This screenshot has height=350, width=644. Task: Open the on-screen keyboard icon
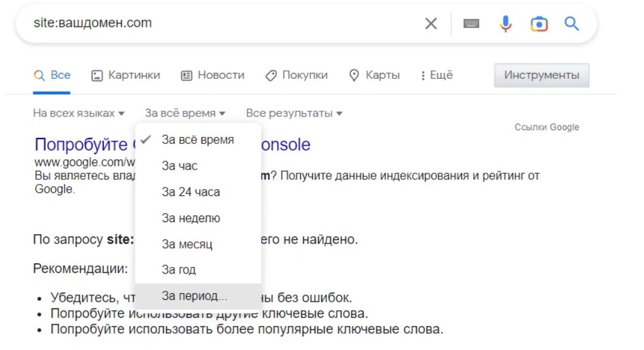pyautogui.click(x=471, y=23)
